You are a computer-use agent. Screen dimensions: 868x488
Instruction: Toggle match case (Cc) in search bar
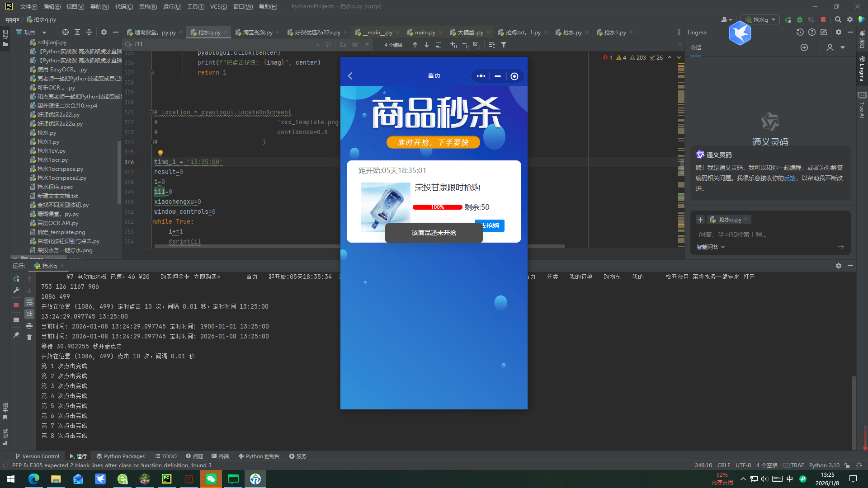(x=343, y=45)
